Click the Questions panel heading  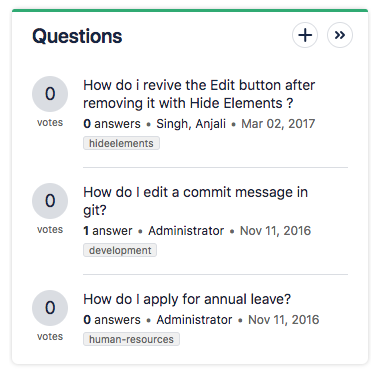coord(77,36)
